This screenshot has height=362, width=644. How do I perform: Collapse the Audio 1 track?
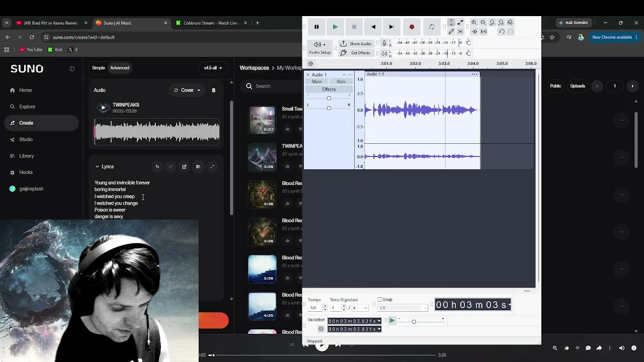click(x=344, y=75)
